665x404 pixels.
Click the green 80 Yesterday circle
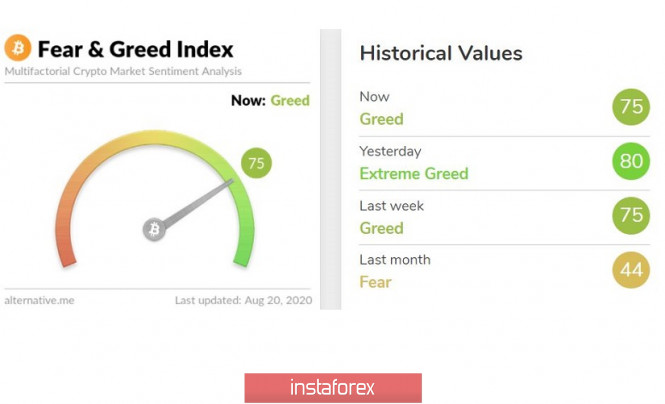coord(632,162)
